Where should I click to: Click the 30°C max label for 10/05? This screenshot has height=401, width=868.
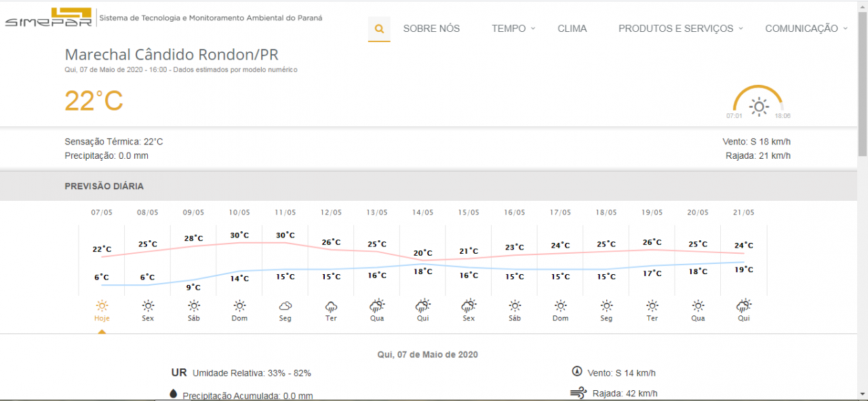[239, 235]
